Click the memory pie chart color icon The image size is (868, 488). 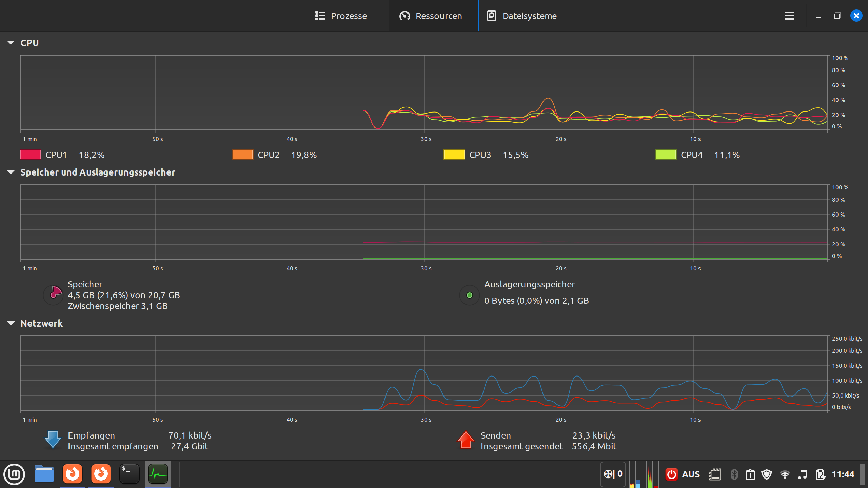(x=54, y=295)
